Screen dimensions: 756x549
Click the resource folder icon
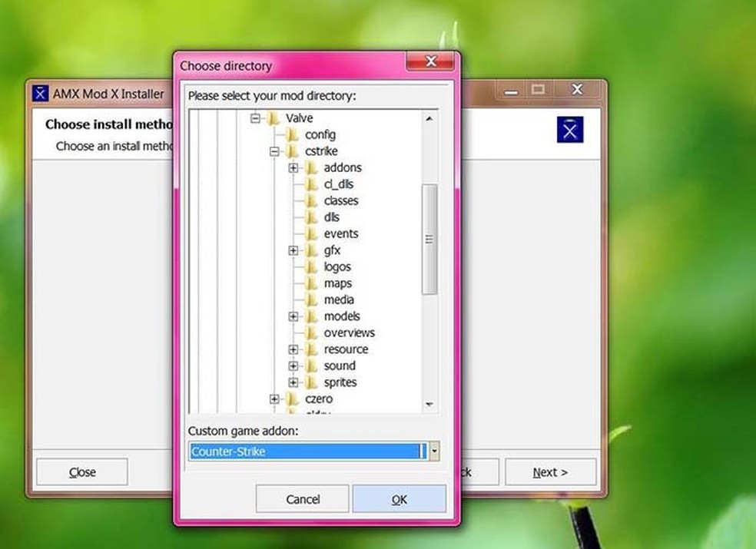click(311, 349)
